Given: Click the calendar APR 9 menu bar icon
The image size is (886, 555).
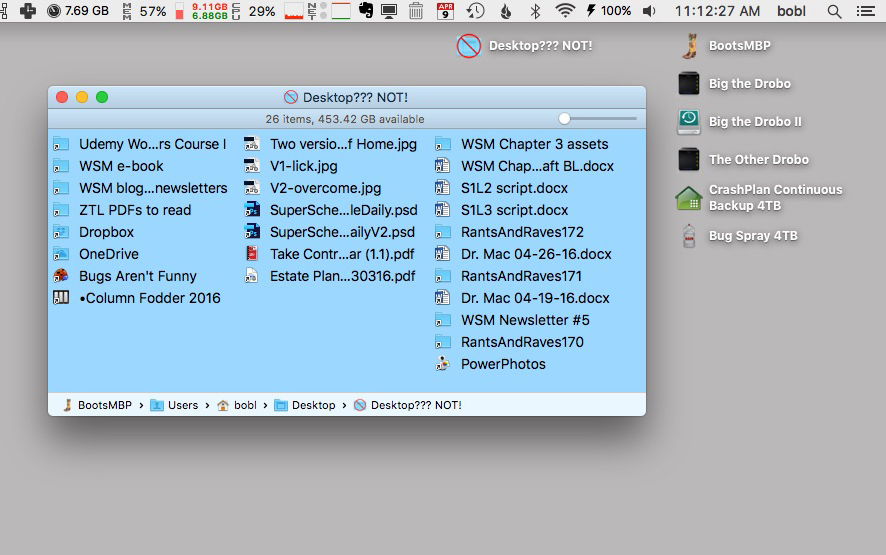Looking at the screenshot, I should point(446,11).
